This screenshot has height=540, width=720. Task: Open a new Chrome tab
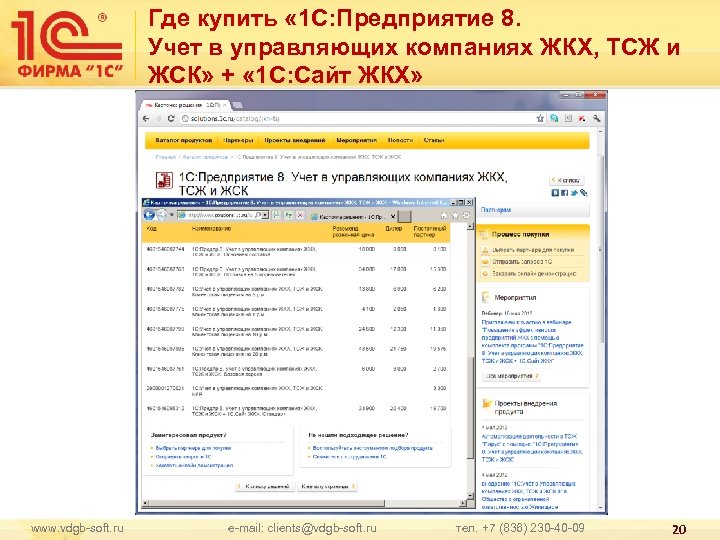pos(237,105)
